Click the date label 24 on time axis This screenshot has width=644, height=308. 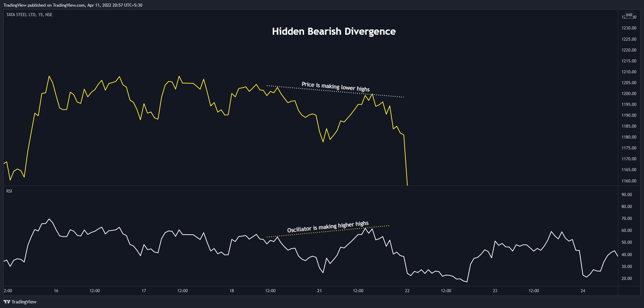tap(583, 291)
